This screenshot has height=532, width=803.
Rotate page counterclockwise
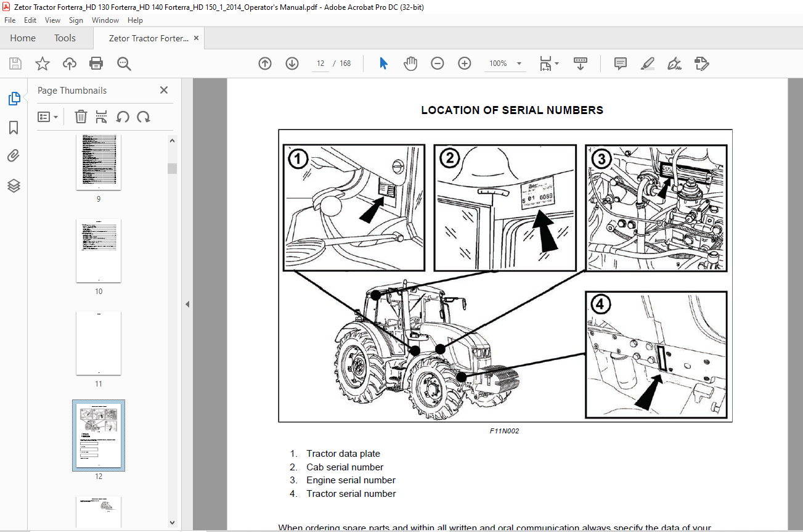123,117
